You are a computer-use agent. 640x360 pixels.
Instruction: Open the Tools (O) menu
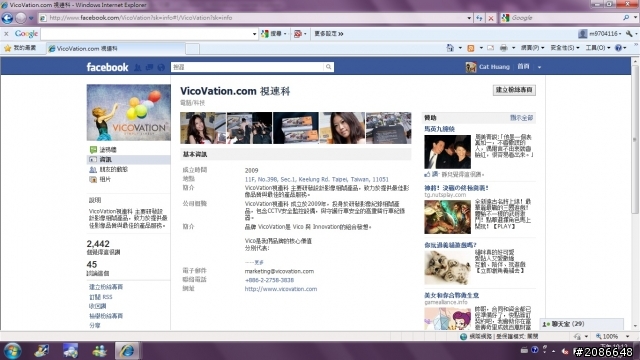598,48
